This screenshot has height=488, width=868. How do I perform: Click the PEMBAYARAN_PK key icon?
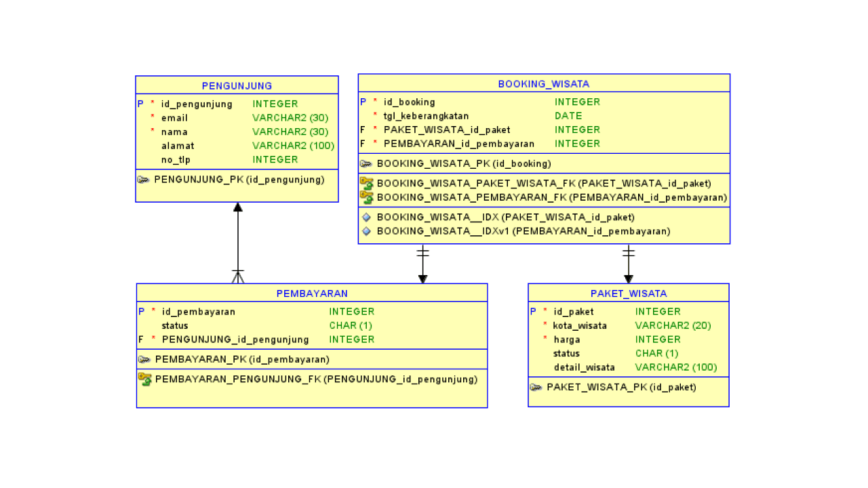pyautogui.click(x=144, y=359)
